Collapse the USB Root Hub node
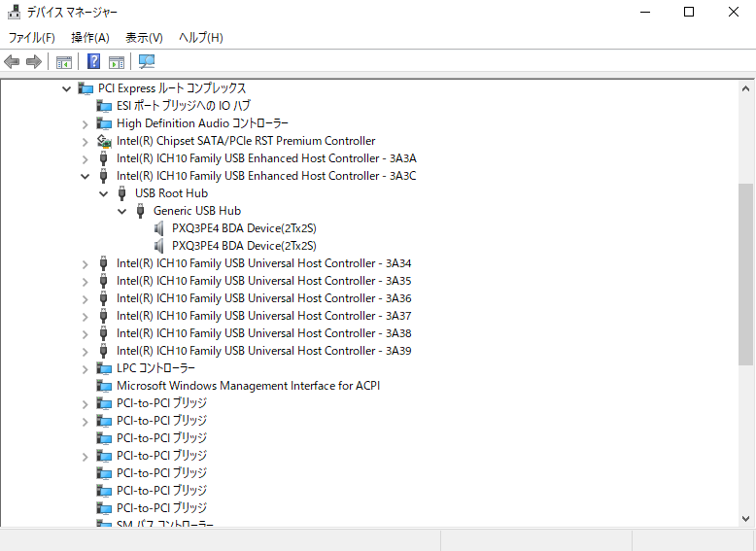 (x=104, y=193)
